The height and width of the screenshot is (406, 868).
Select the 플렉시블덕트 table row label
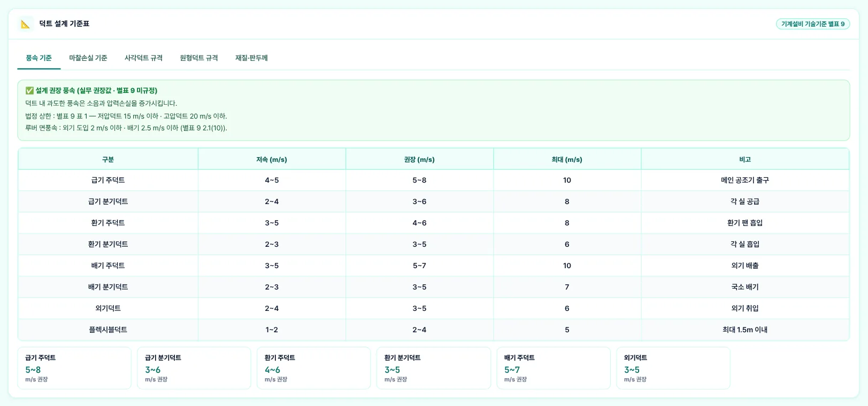click(108, 330)
